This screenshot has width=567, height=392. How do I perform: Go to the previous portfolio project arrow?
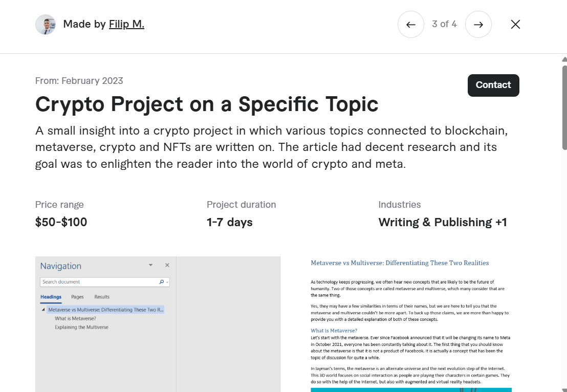410,25
